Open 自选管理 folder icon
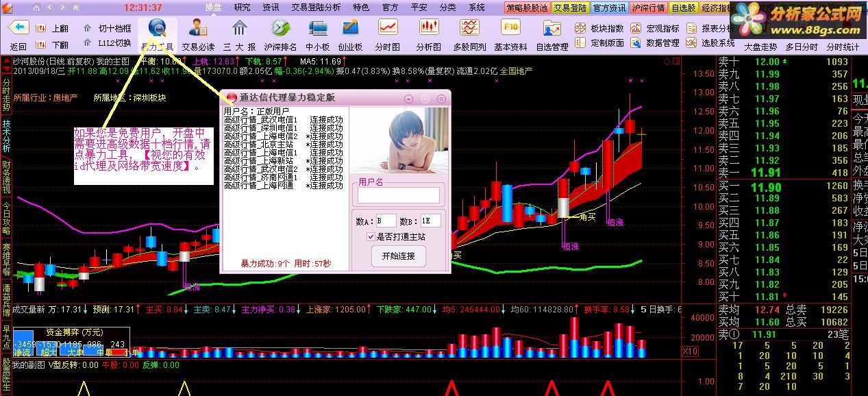 coord(551,28)
